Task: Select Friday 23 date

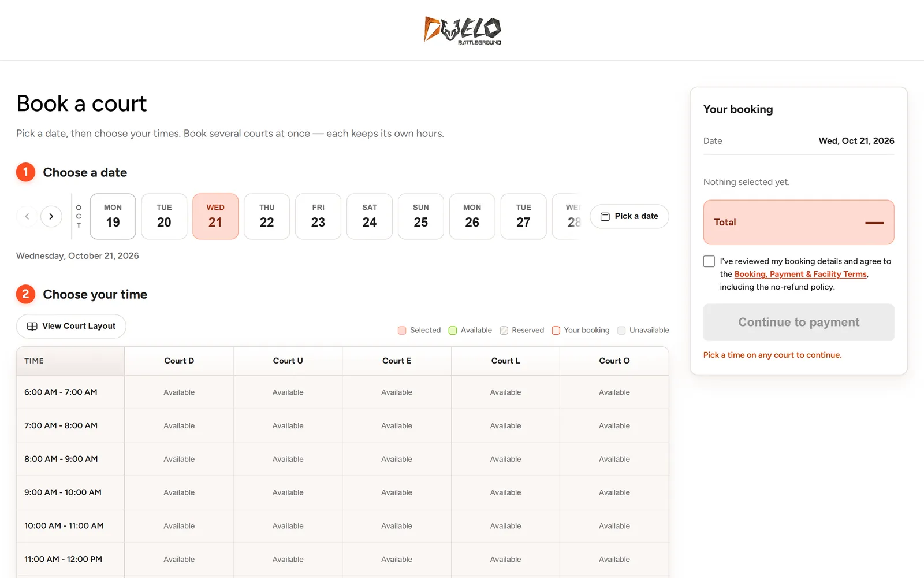Action: [318, 216]
